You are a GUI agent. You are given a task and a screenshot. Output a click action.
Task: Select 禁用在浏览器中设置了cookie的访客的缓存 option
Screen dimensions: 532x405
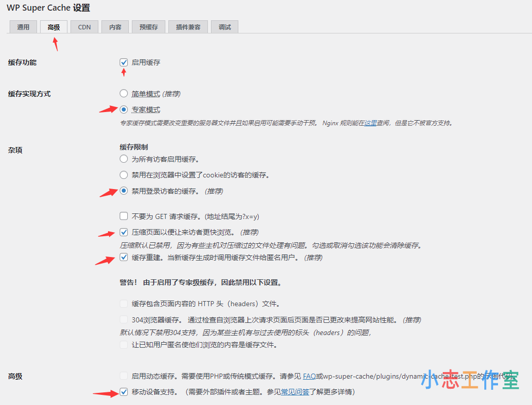pos(123,175)
